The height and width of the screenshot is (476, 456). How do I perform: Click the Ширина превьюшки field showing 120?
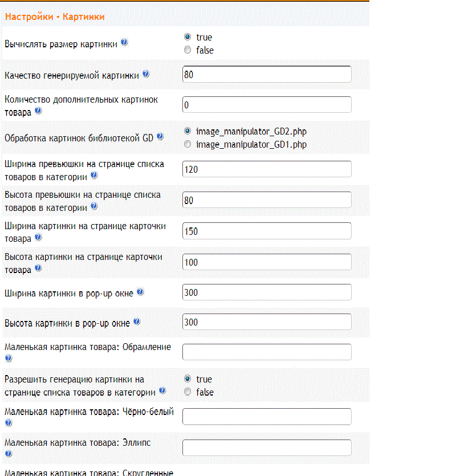pyautogui.click(x=267, y=169)
